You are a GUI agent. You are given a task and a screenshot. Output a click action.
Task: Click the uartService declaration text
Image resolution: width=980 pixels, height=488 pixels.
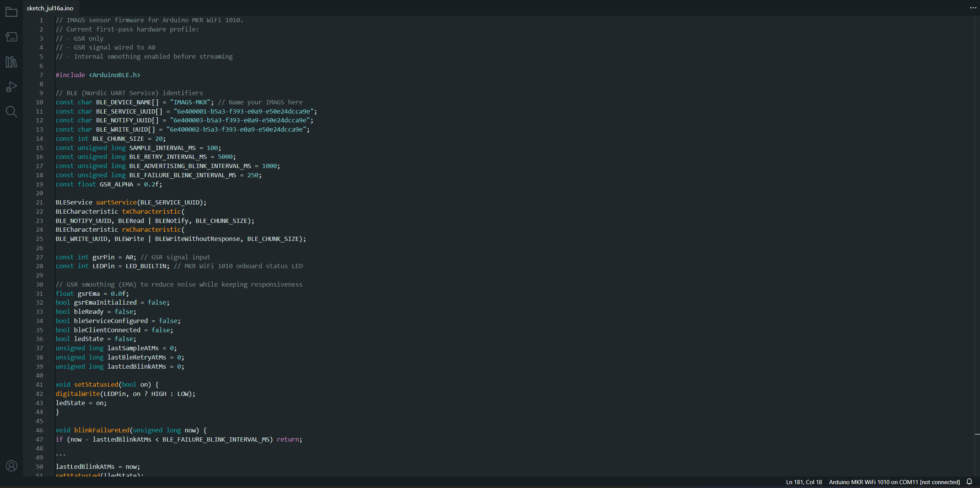coord(131,202)
